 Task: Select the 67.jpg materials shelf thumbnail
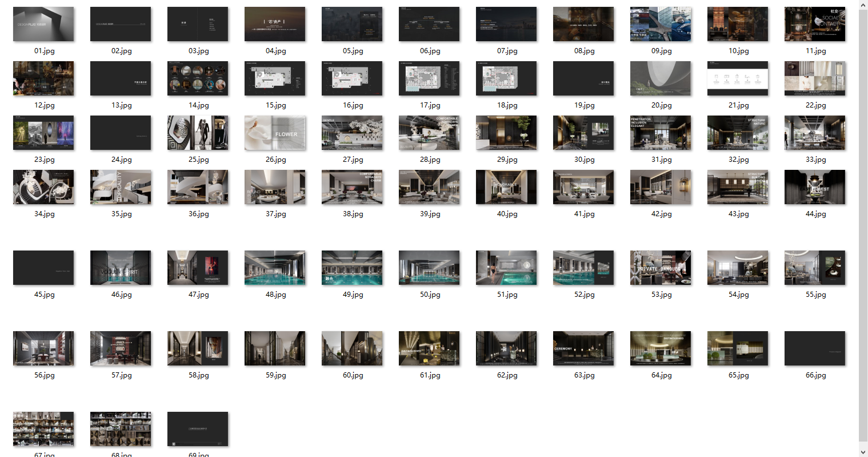tap(43, 429)
